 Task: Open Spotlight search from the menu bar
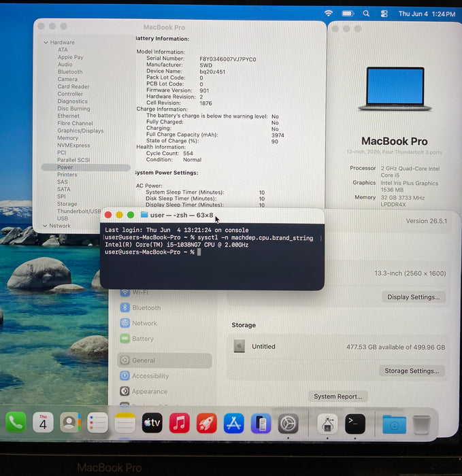coord(366,14)
